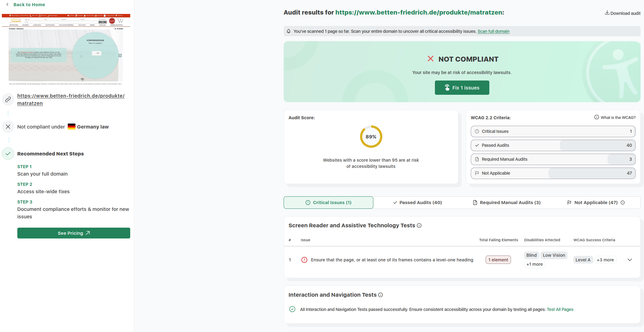
Task: Click info icon next to Screen Reader Tests heading
Action: [419, 225]
